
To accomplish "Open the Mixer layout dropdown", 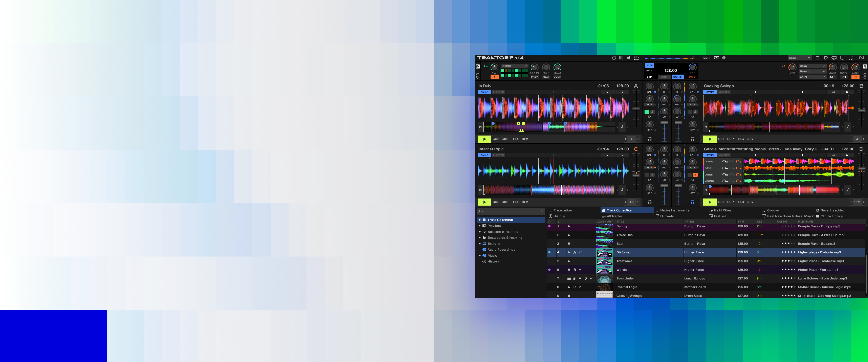I will coord(799,58).
